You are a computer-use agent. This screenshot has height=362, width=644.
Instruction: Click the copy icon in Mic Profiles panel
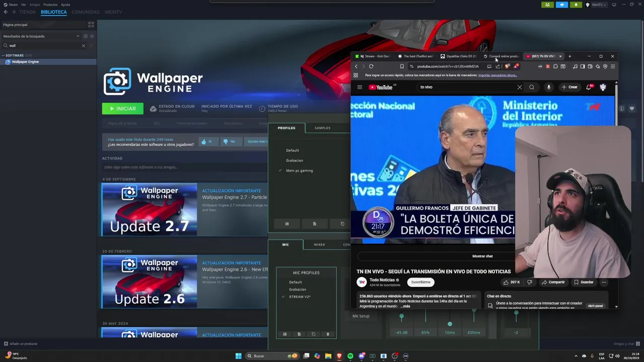coord(313,334)
